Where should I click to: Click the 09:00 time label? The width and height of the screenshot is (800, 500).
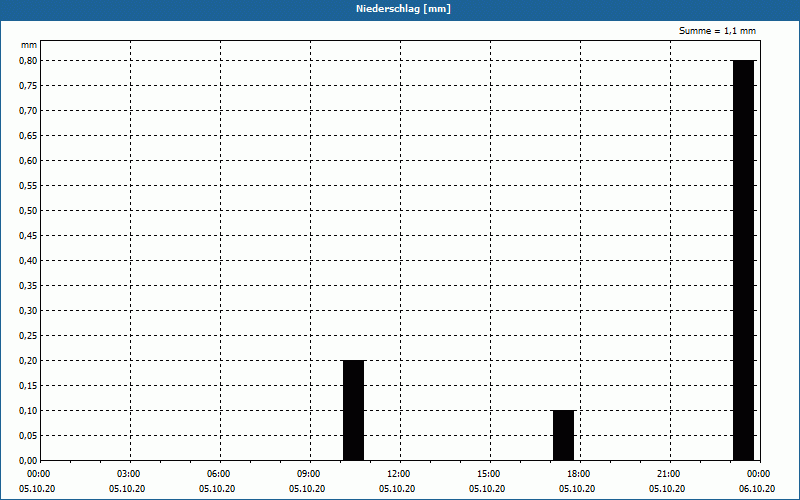click(x=310, y=474)
